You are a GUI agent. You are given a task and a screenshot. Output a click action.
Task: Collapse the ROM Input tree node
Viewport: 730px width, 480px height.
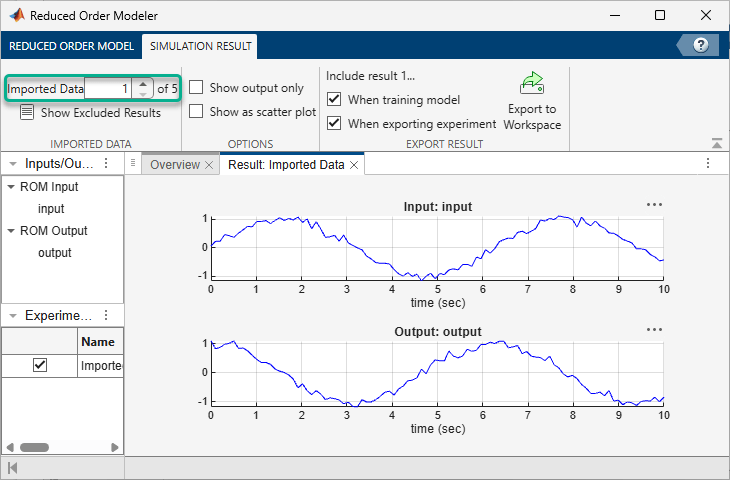[11, 186]
